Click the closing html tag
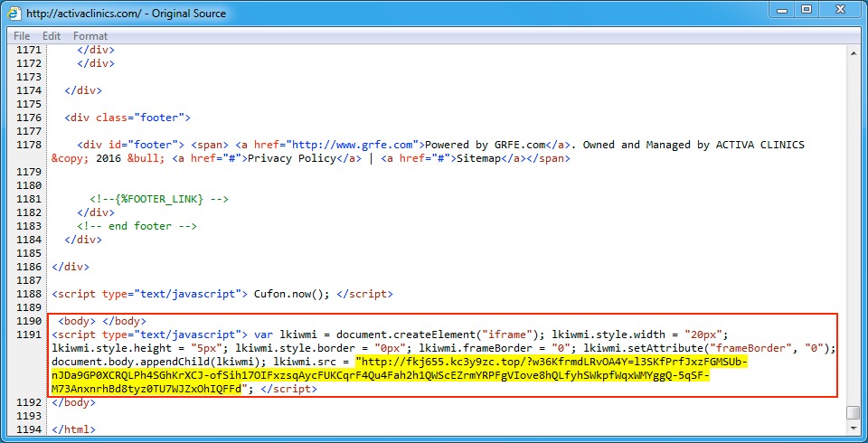The width and height of the screenshot is (868, 443). pyautogui.click(x=73, y=429)
